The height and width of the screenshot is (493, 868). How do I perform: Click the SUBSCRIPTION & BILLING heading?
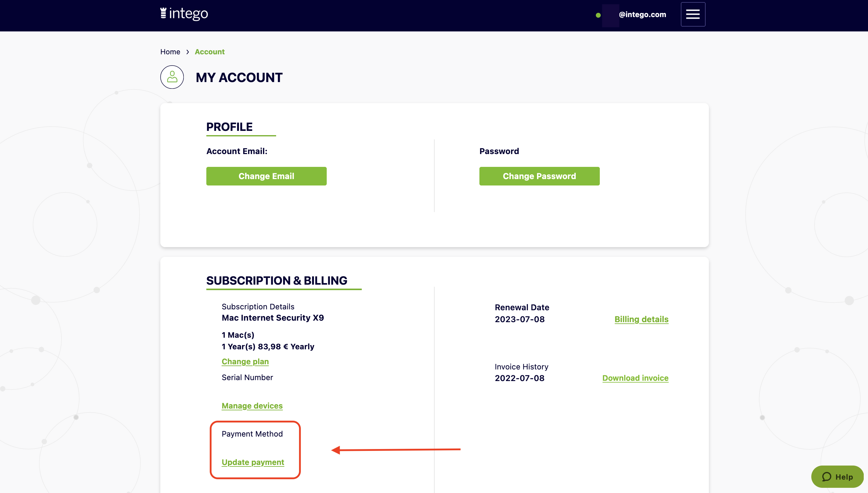(277, 280)
